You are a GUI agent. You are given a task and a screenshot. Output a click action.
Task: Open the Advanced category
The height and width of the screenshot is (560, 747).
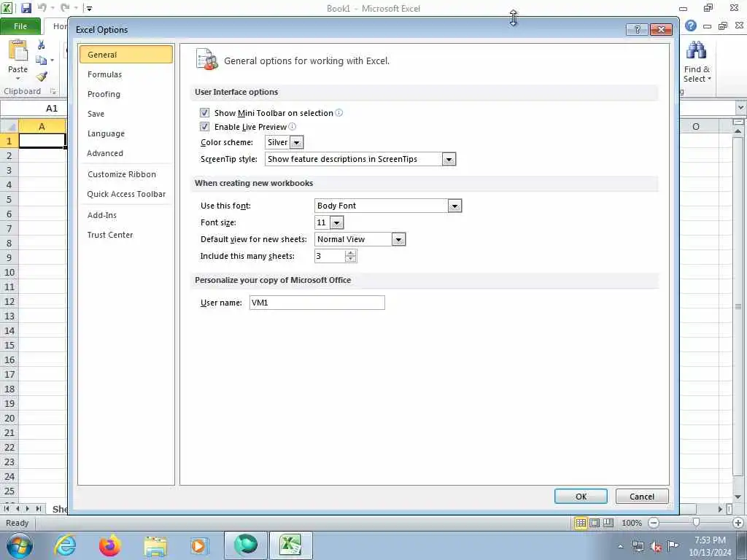(x=125, y=153)
